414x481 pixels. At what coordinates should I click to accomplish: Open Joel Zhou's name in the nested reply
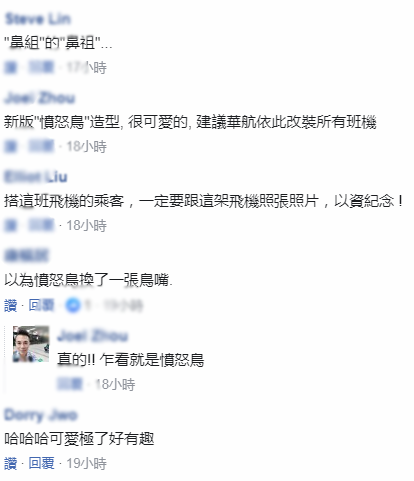[93, 336]
